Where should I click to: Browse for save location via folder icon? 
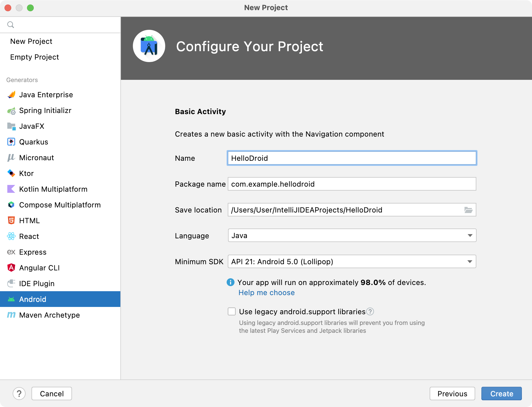pyautogui.click(x=468, y=210)
